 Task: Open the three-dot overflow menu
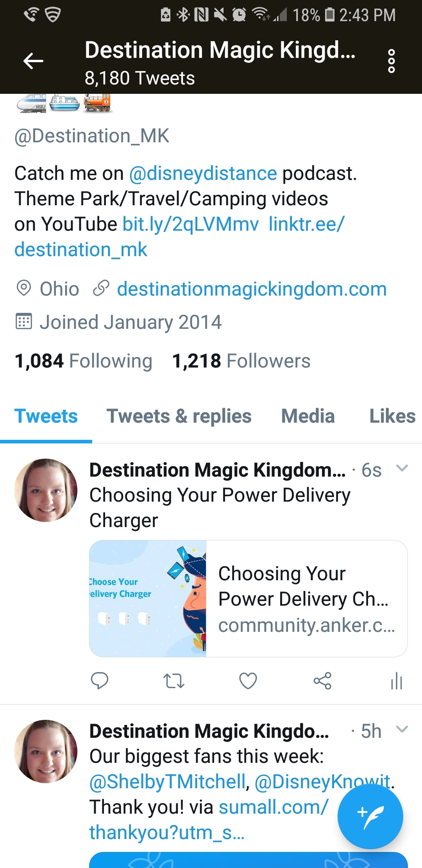[391, 61]
